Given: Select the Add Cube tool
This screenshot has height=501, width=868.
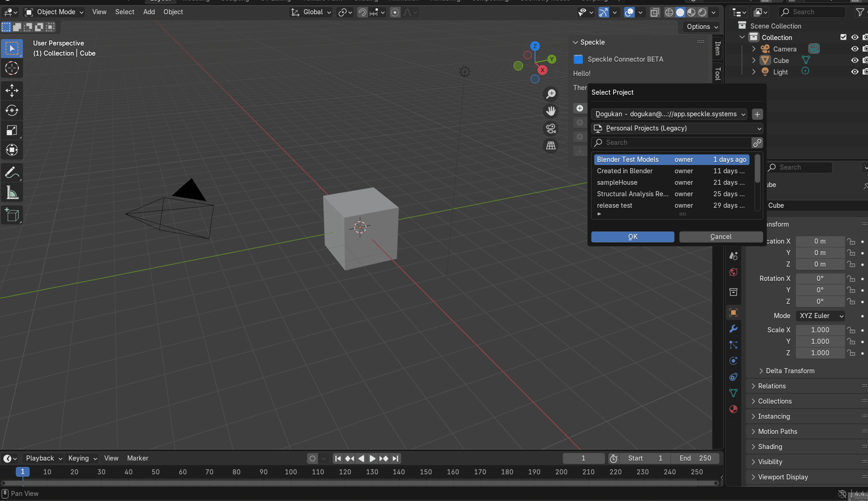Looking at the screenshot, I should point(12,215).
